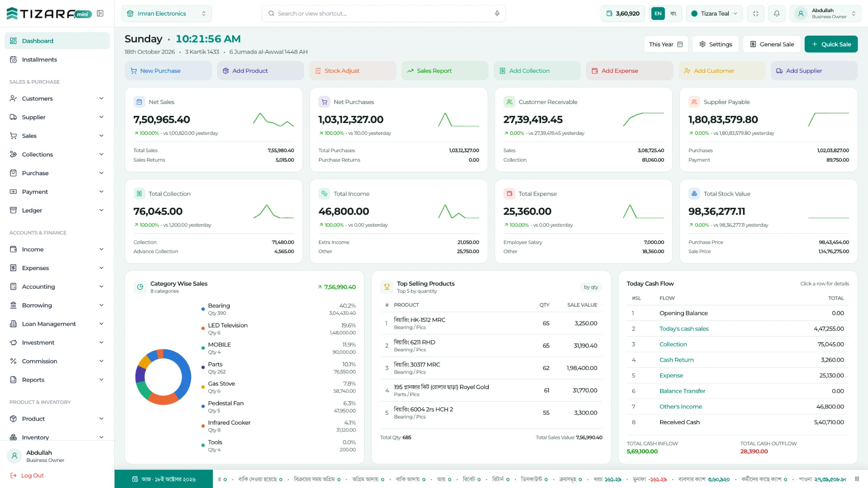Switch language to EN

point(658,13)
